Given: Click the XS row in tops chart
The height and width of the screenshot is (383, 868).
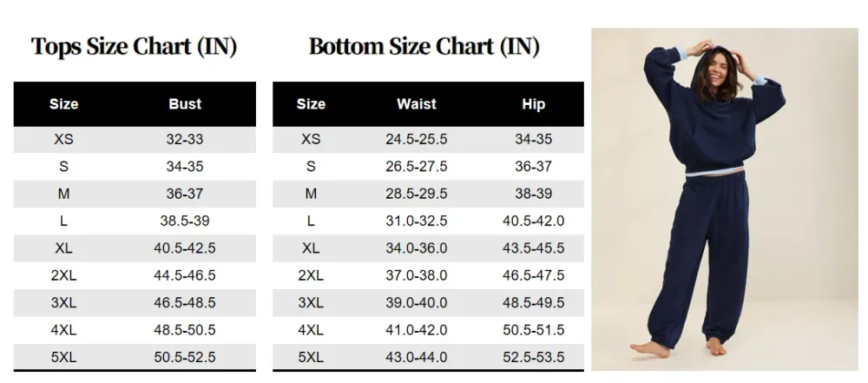Looking at the screenshot, I should [135, 139].
